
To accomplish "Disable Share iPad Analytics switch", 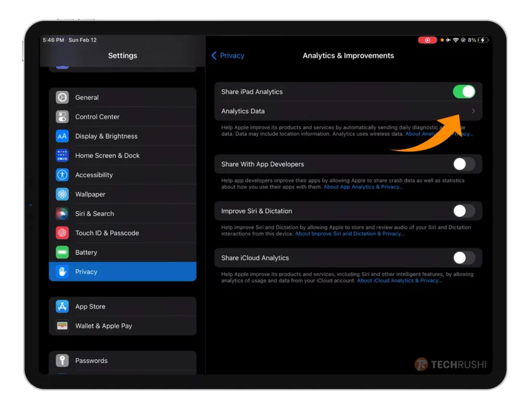I will (464, 91).
